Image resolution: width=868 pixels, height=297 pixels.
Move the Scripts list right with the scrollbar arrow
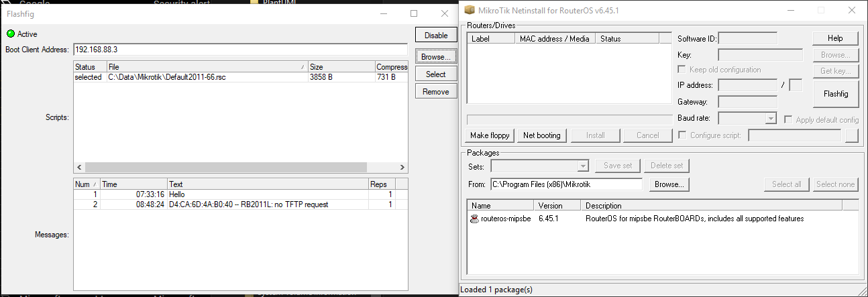point(402,167)
